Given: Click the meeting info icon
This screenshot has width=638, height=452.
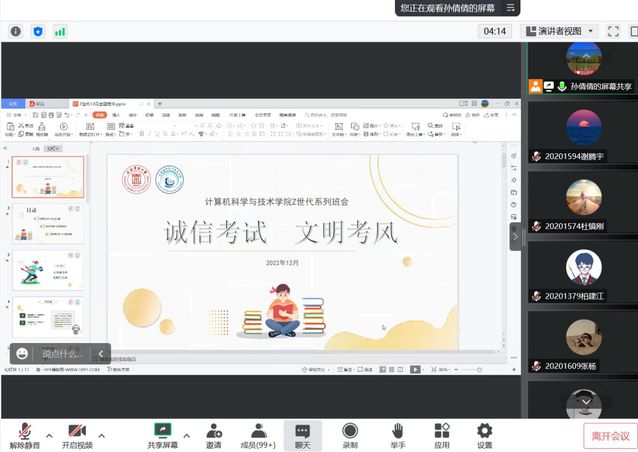Looking at the screenshot, I should [x=15, y=31].
